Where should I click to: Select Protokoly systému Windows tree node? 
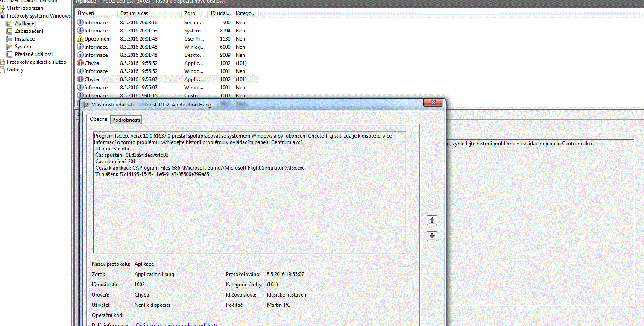point(38,16)
